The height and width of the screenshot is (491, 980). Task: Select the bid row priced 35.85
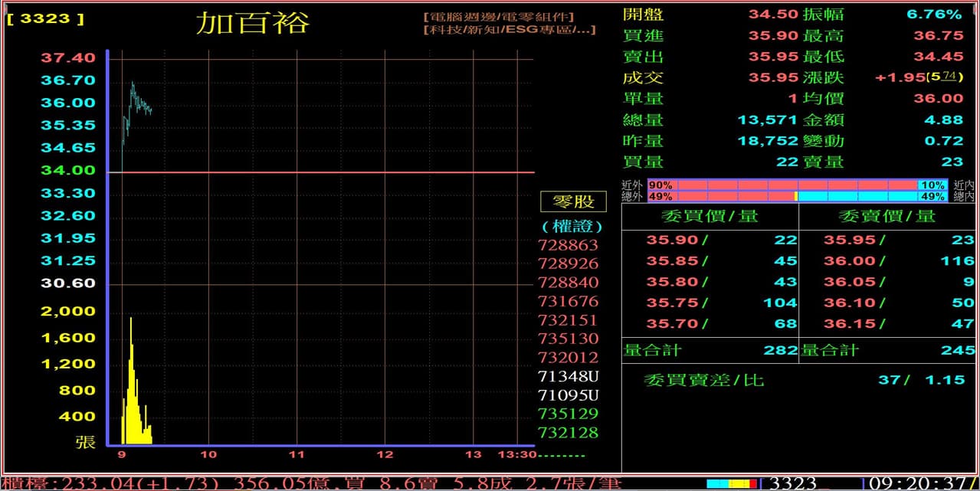(x=710, y=261)
